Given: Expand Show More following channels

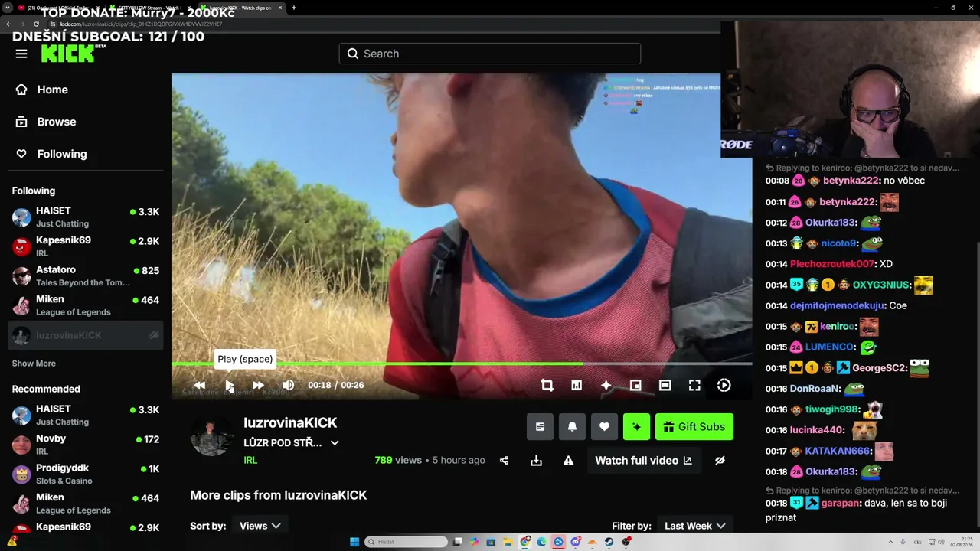Looking at the screenshot, I should 34,364.
